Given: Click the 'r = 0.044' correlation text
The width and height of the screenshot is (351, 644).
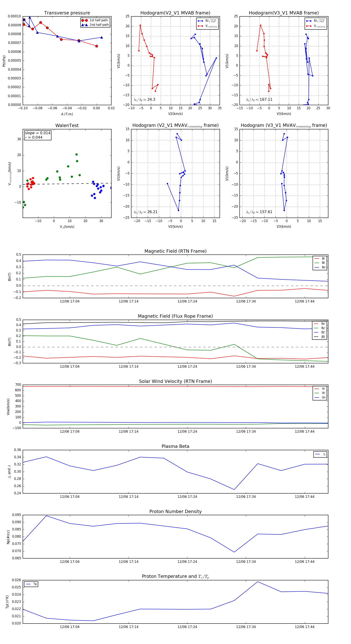Looking at the screenshot, I should tap(34, 137).
